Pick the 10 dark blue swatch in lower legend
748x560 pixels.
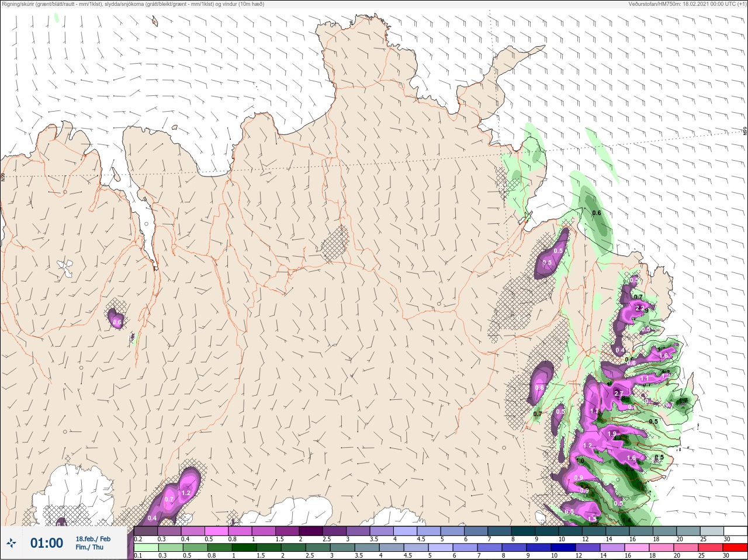pyautogui.click(x=563, y=547)
